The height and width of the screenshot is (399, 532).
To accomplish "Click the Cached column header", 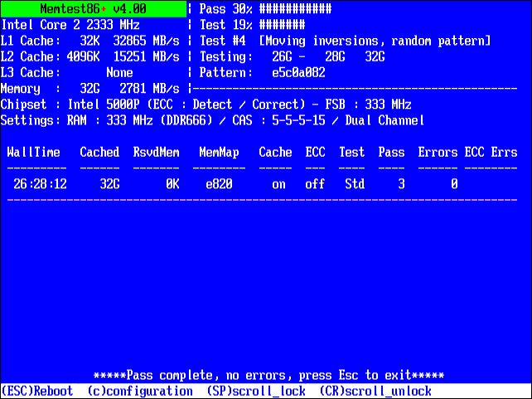I will [x=99, y=153].
